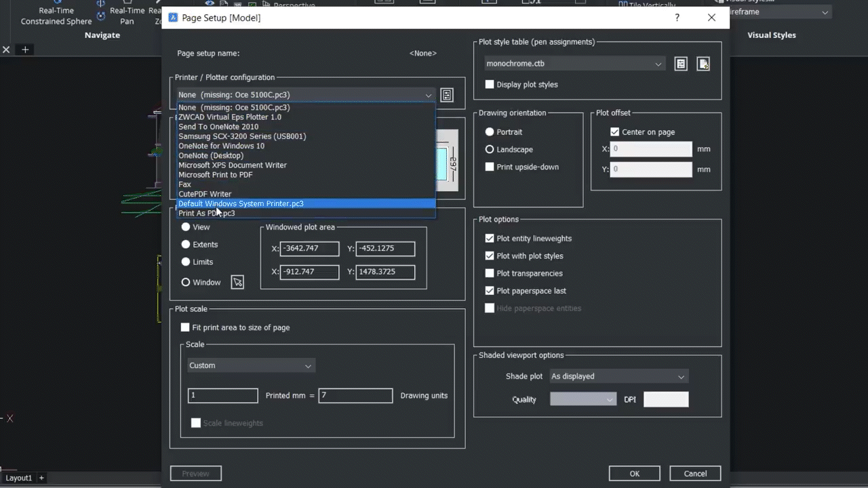This screenshot has width=868, height=488.
Task: Choose Fax from printer list
Action: click(x=305, y=184)
